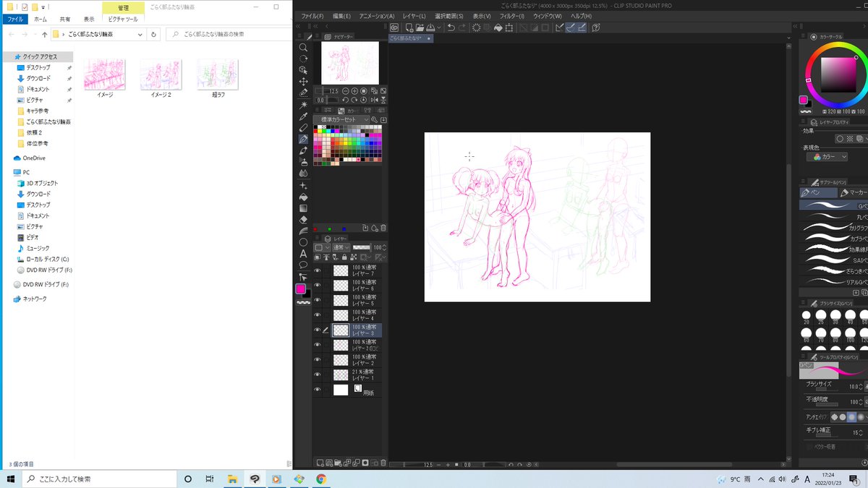868x488 pixels.
Task: Hide layer レイヤー 7
Action: point(318,271)
